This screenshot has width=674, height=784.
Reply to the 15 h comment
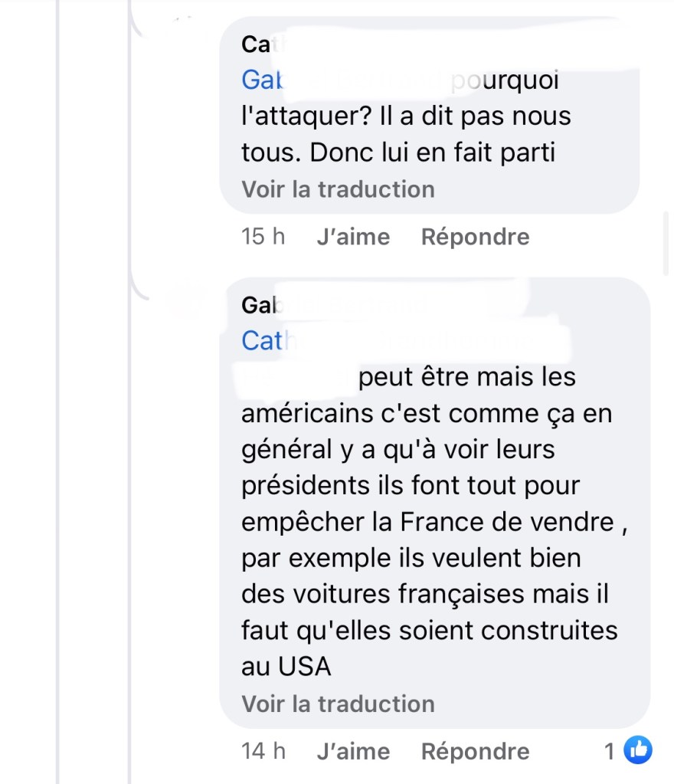475,237
